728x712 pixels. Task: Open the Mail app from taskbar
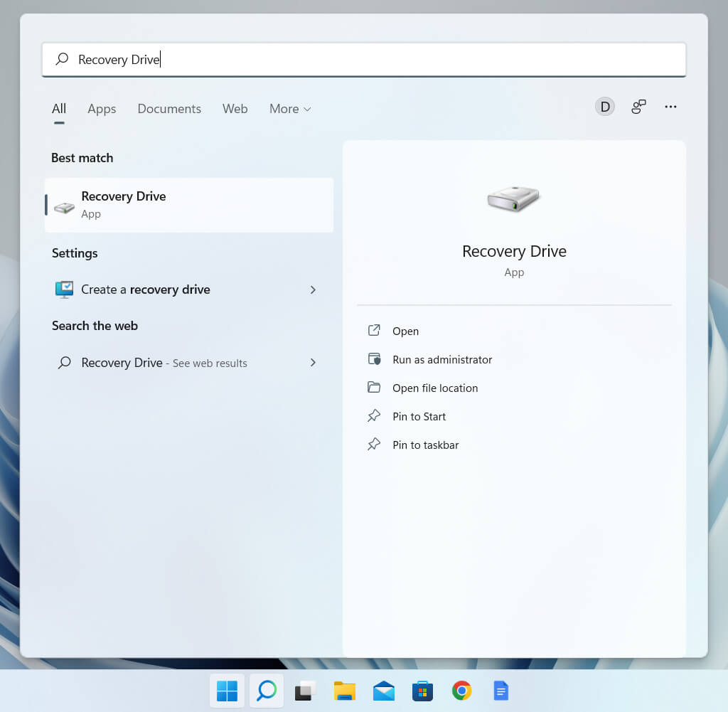coord(383,691)
